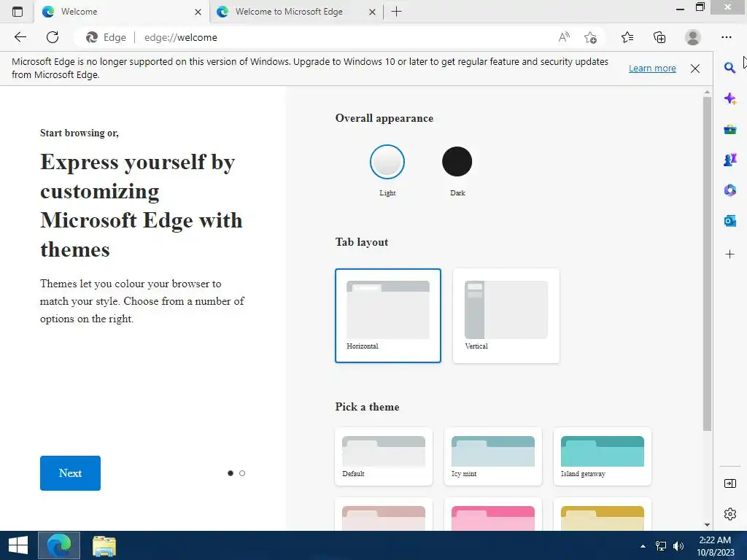Open sidebar Search icon
The image size is (747, 560).
pos(729,68)
